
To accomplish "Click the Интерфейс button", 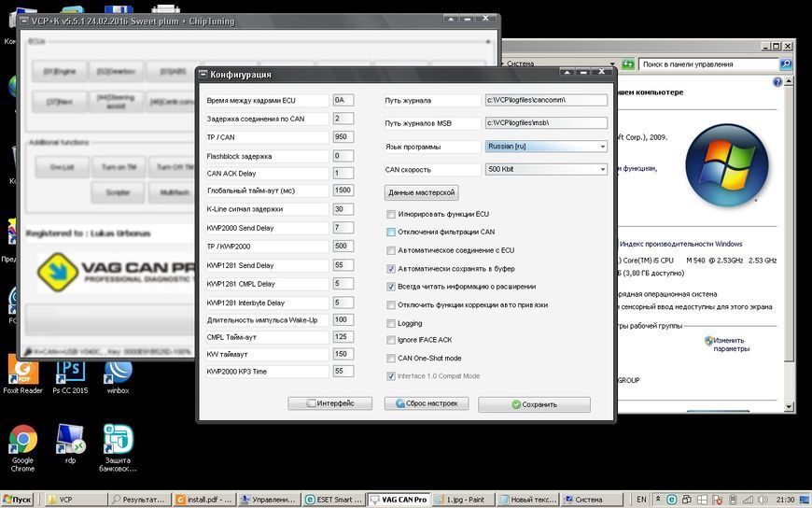I will 329,403.
